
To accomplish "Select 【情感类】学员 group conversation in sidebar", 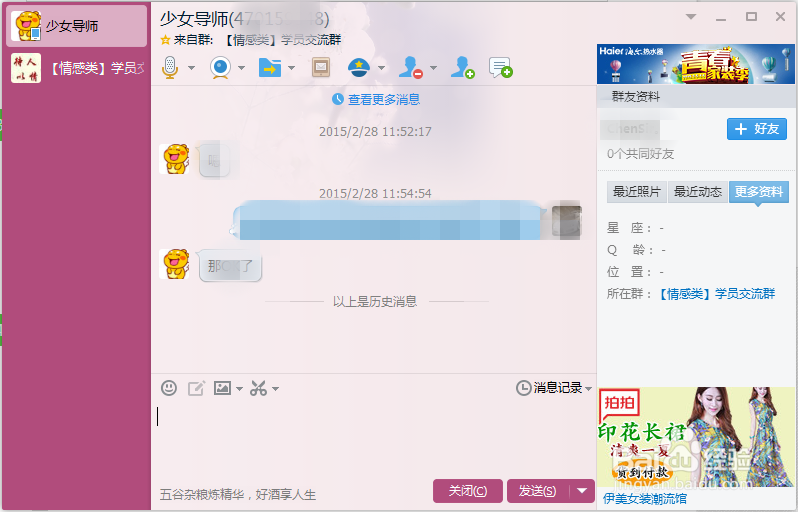I will click(x=77, y=68).
